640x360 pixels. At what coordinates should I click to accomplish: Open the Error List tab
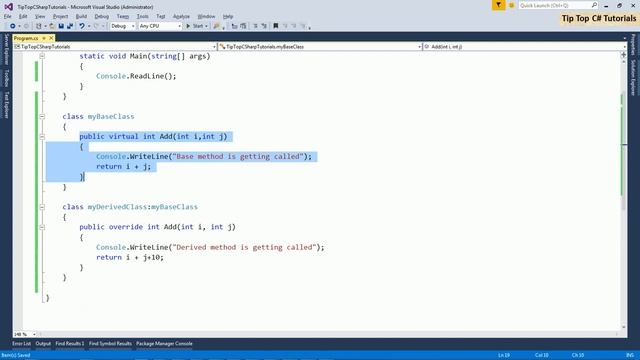(x=22, y=344)
